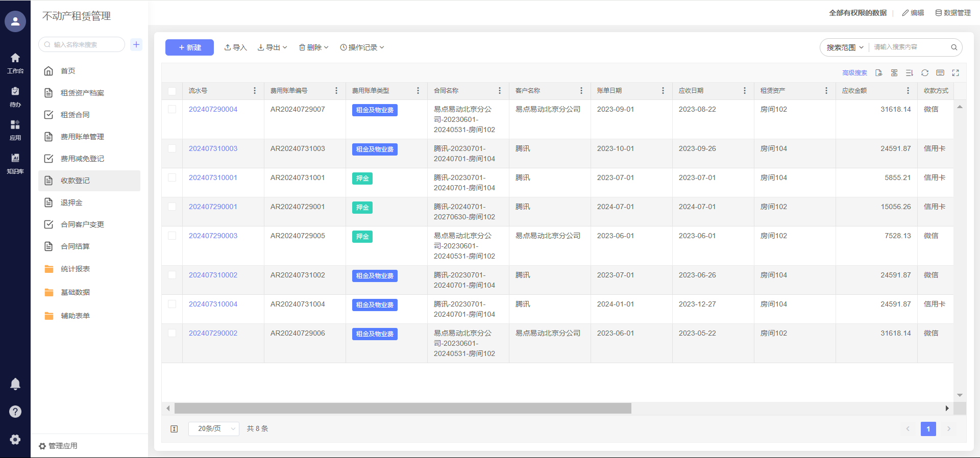
Task: Click the refresh icon in table toolbar
Action: [x=924, y=73]
